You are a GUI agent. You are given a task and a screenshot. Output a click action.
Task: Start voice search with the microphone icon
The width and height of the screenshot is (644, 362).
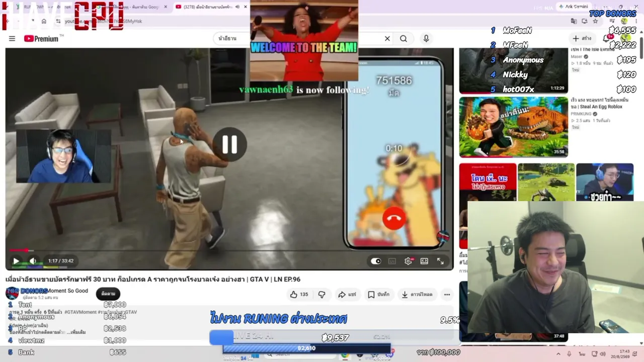pyautogui.click(x=426, y=39)
